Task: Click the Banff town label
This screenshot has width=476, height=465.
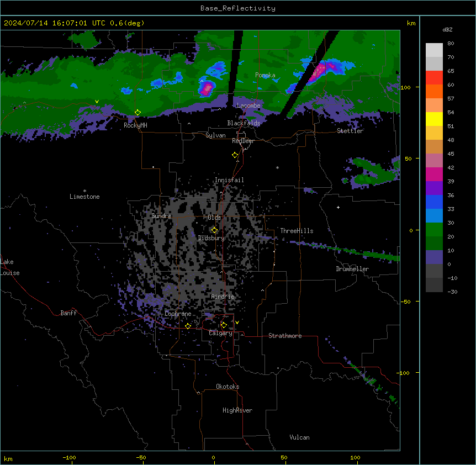Action: 68,313
